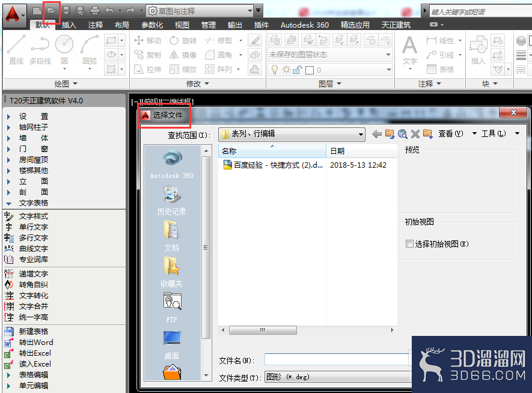532x393 pixels.
Task: Click the delete X icon in file dialog
Action: click(415, 134)
